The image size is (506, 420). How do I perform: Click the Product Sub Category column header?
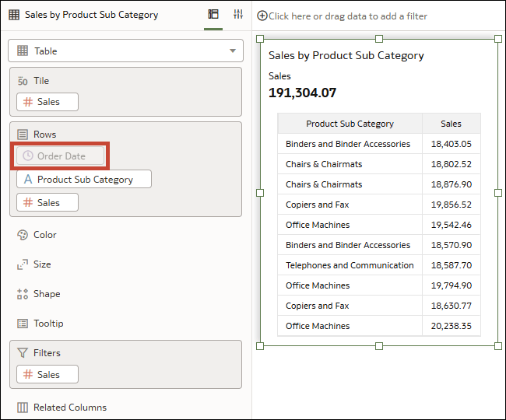(x=350, y=124)
